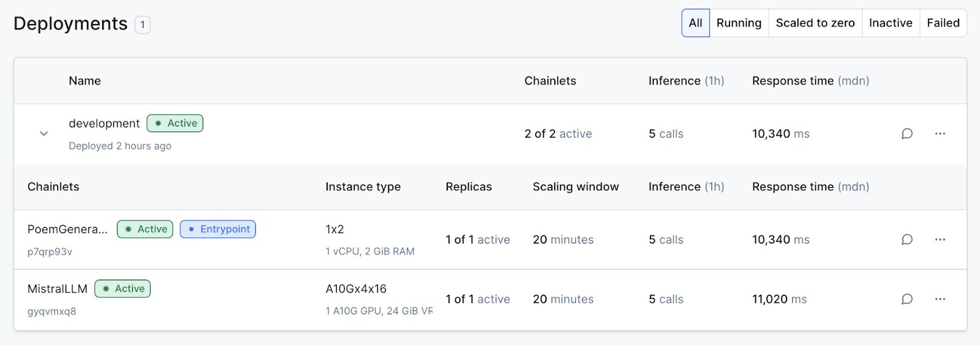Open the MistralLLM chainlet

coord(58,289)
